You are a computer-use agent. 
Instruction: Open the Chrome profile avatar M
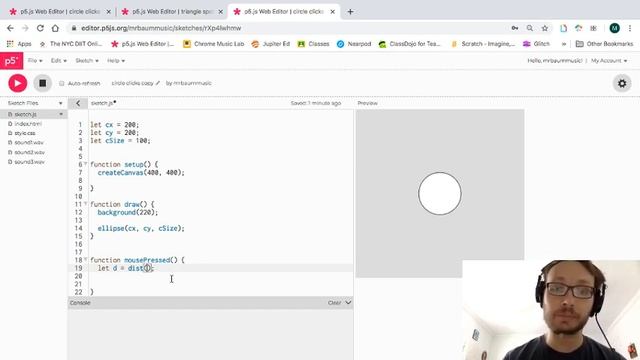pyautogui.click(x=614, y=28)
